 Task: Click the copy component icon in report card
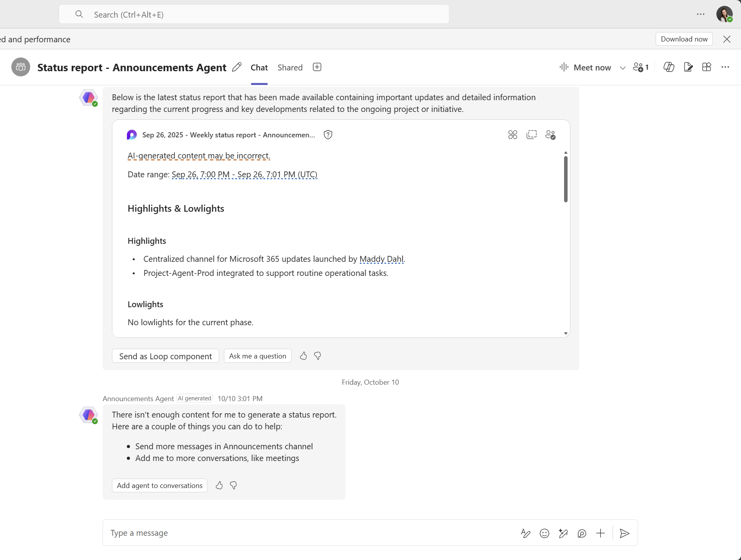tap(531, 135)
